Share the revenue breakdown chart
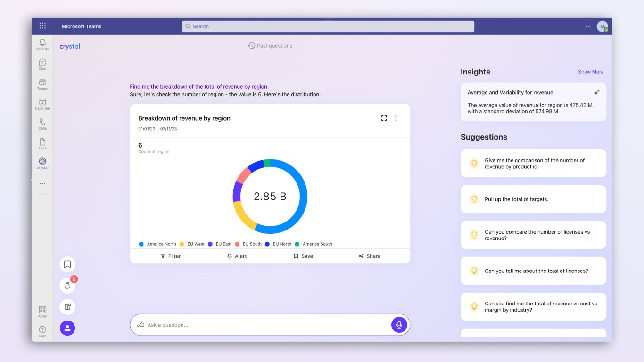 [x=370, y=256]
